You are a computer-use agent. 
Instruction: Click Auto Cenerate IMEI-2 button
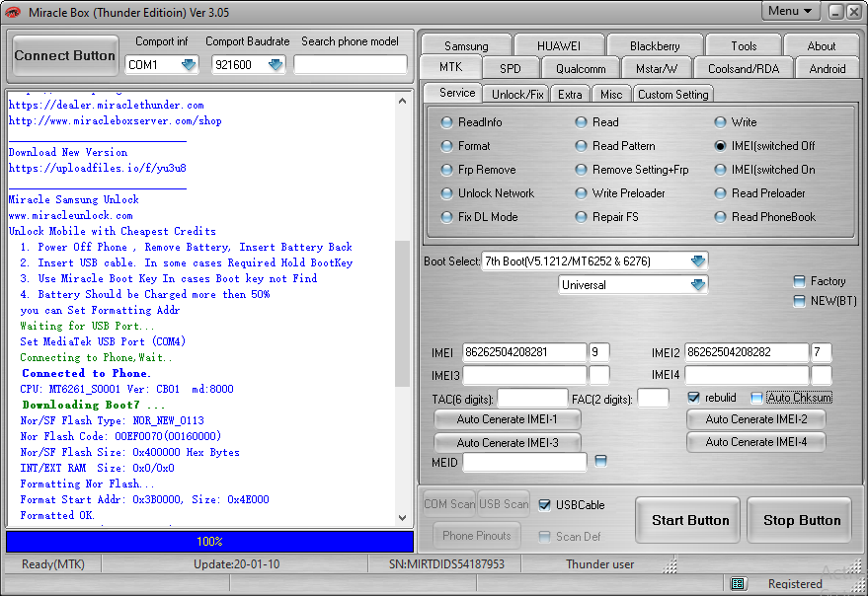pos(755,419)
